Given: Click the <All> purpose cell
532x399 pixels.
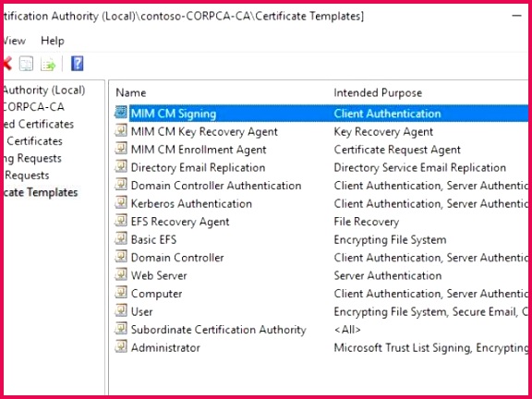Looking at the screenshot, I should pyautogui.click(x=347, y=330).
